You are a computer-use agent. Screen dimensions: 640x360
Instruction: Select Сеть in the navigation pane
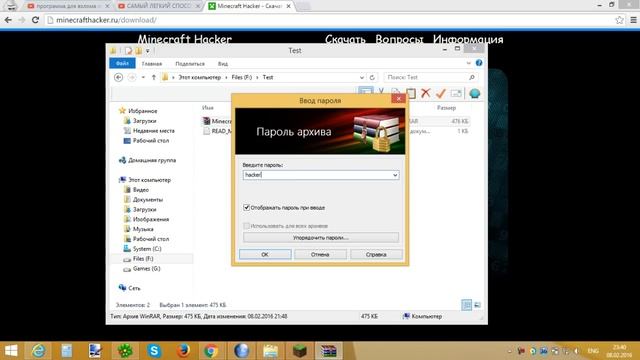[134, 288]
